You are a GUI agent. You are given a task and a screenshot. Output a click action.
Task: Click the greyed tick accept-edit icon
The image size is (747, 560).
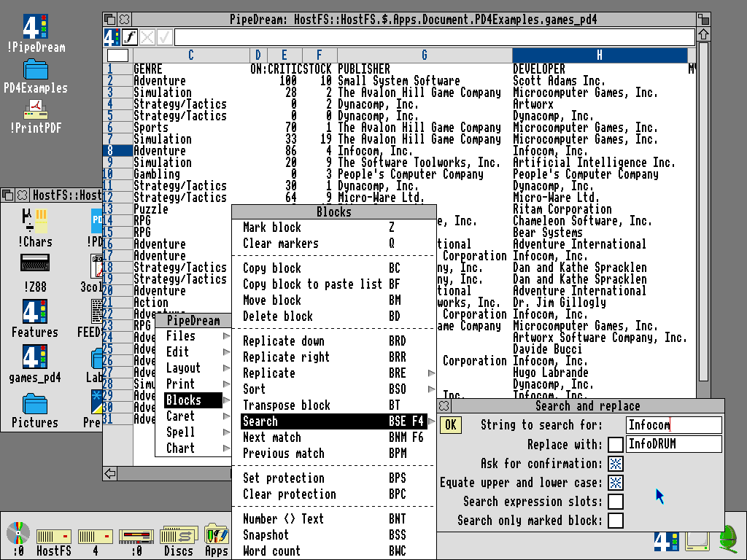(164, 37)
